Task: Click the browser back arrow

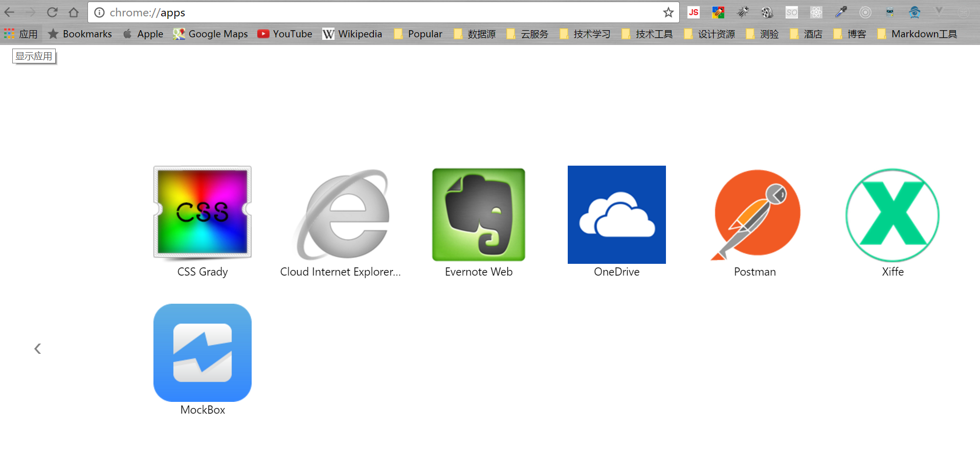Action: pyautogui.click(x=10, y=12)
